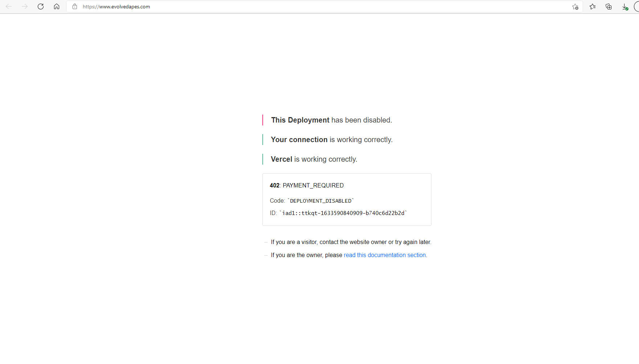Image resolution: width=639 pixels, height=364 pixels.
Task: Show the downloads panel
Action: coord(625,7)
